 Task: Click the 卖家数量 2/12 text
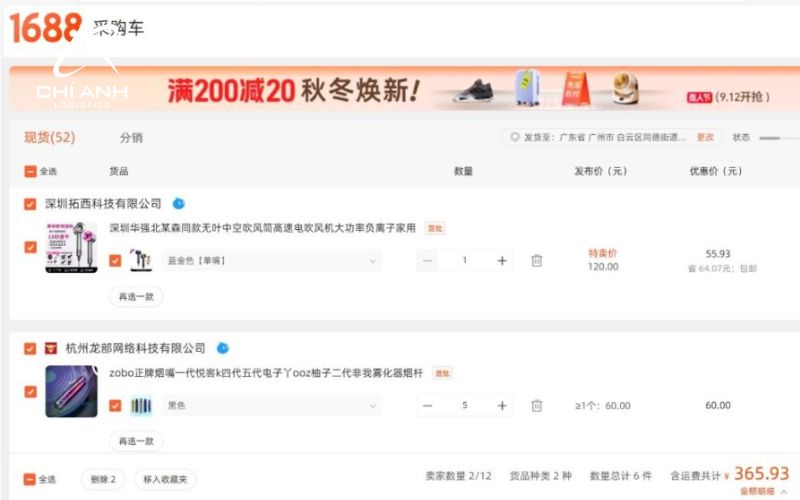tap(458, 476)
